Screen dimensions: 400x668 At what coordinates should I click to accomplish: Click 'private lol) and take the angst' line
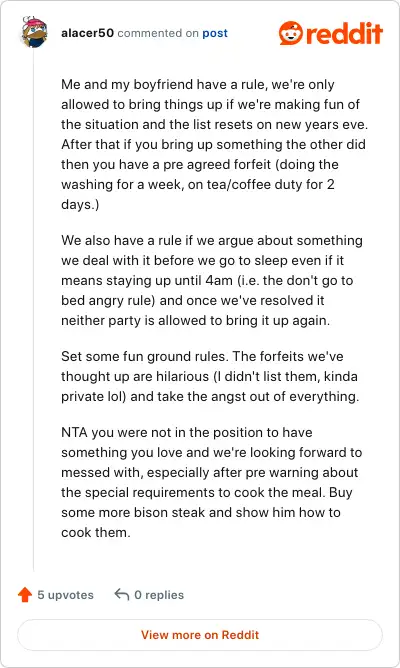tap(210, 397)
